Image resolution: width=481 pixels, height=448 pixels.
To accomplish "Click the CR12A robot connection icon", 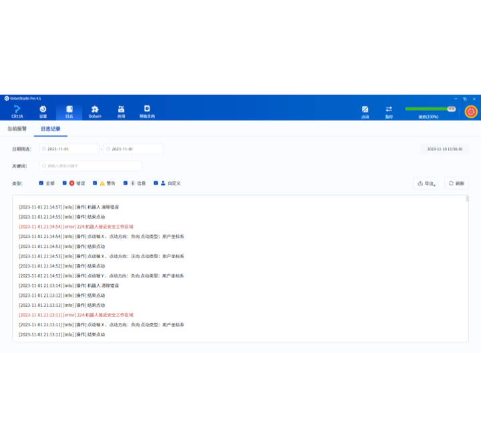I will pos(17,111).
